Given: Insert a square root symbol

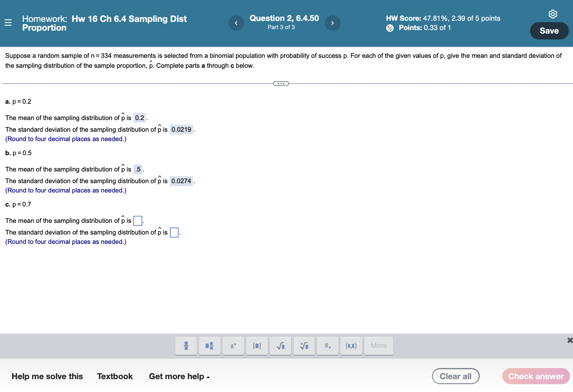Looking at the screenshot, I should pos(281,346).
